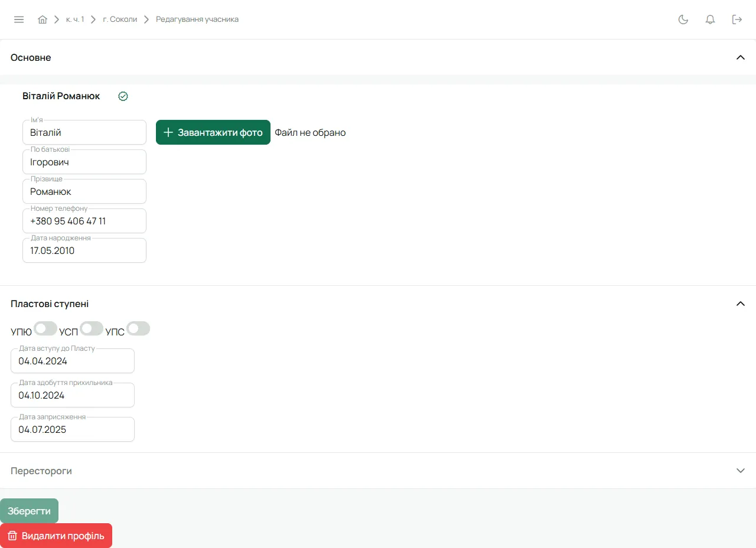Open the г. Соколи breadcrumb

(120, 19)
